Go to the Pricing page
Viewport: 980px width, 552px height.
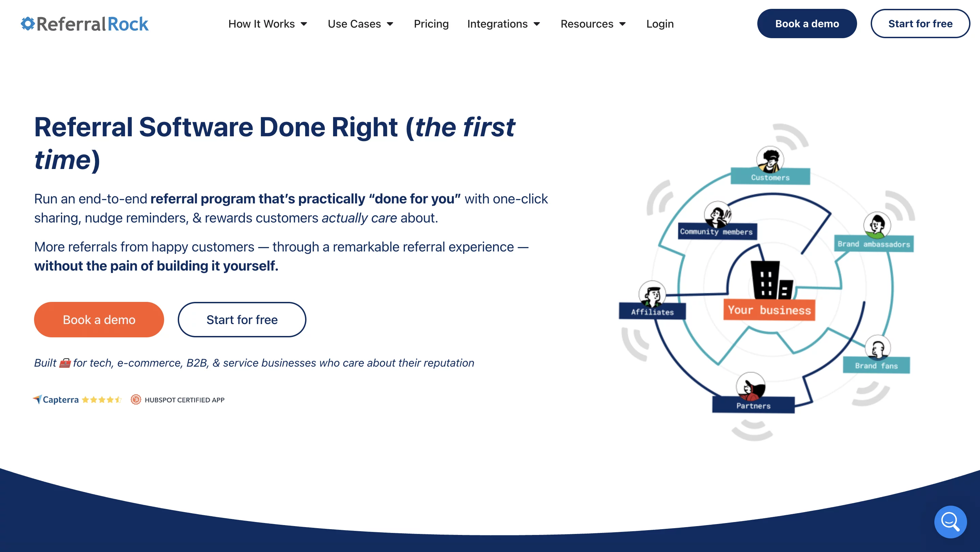pyautogui.click(x=431, y=24)
